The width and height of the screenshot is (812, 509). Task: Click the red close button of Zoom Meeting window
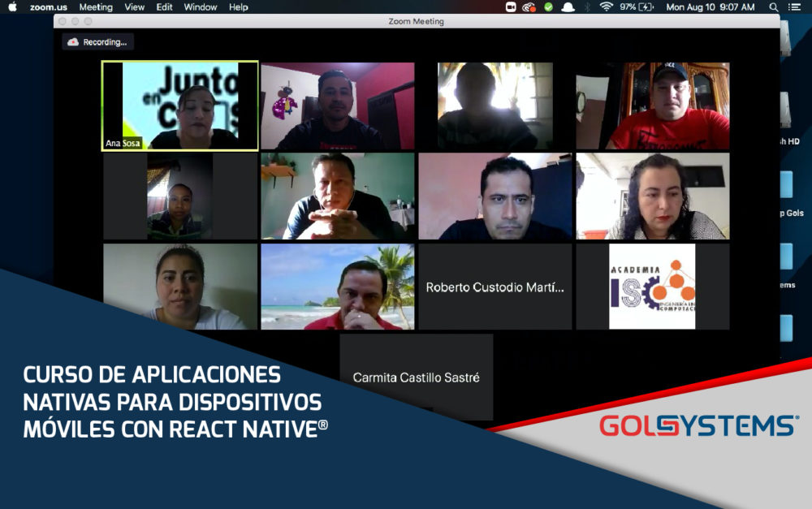tap(63, 21)
